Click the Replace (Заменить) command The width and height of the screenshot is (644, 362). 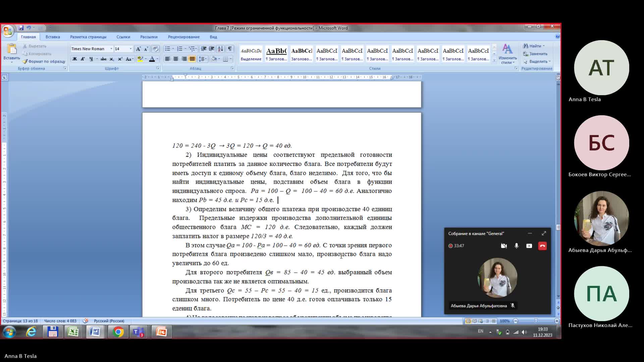click(535, 54)
